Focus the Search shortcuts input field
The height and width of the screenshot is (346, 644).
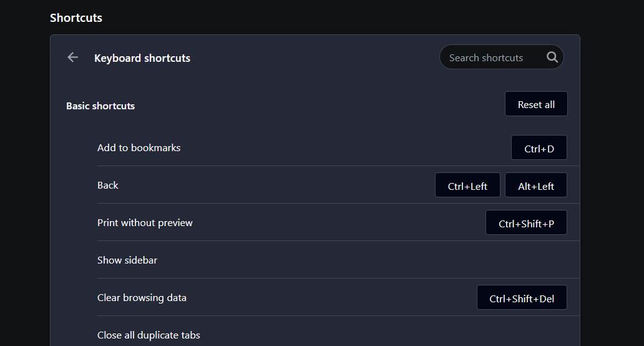tap(486, 57)
